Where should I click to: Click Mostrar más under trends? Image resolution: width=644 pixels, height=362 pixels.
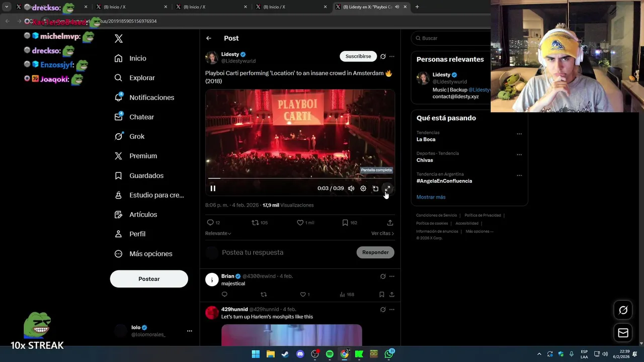431,197
